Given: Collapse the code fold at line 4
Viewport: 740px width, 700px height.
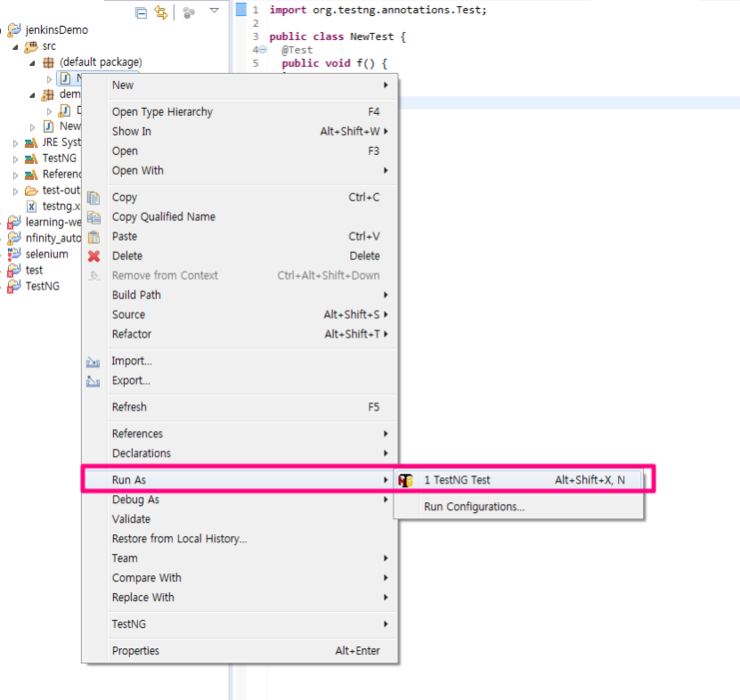Looking at the screenshot, I should [262, 49].
